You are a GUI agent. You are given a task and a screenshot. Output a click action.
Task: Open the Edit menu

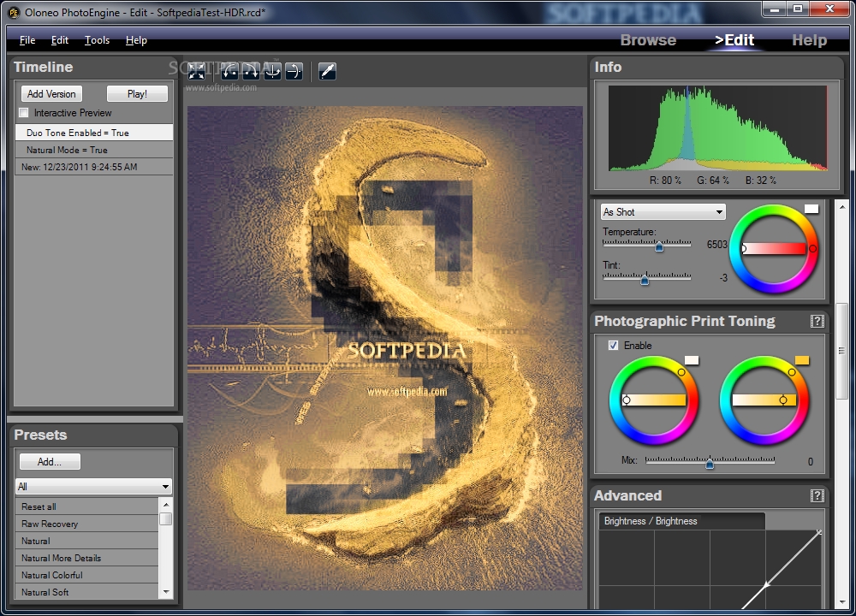point(60,40)
